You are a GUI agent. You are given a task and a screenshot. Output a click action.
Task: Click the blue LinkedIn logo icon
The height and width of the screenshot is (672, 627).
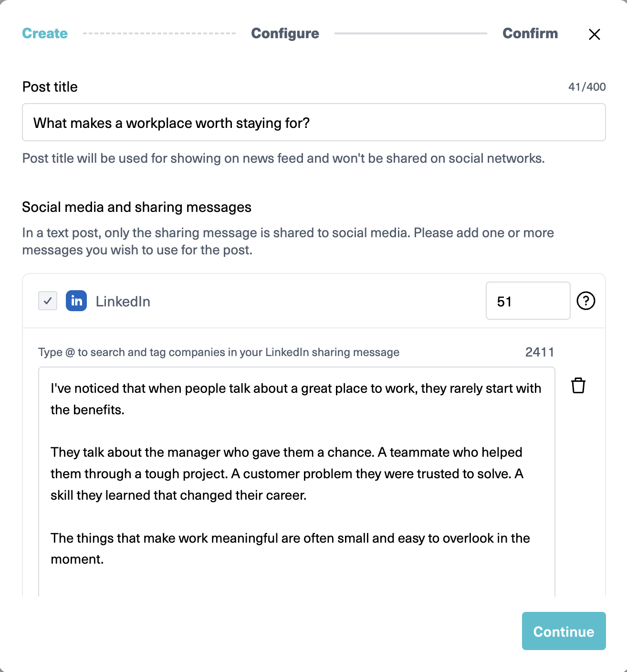point(76,301)
